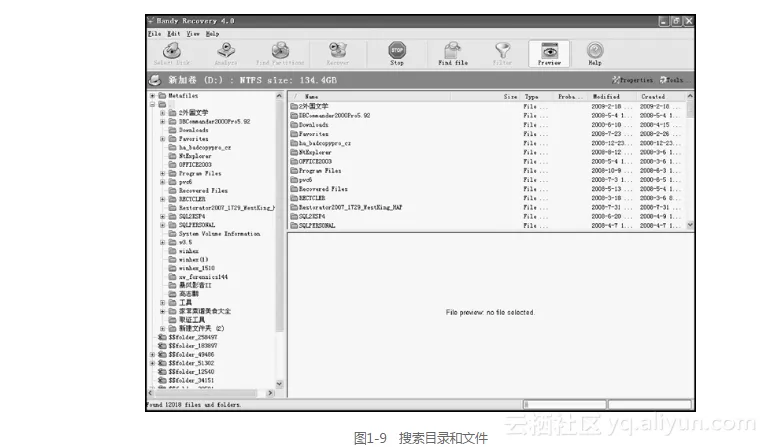
Task: Expand the RECYCLER tree folder
Action: click(x=162, y=200)
